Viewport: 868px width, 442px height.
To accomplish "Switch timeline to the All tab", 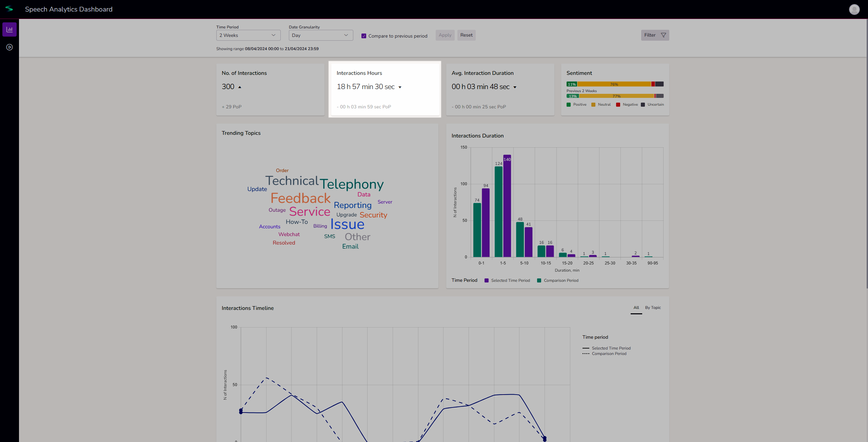I will coord(636,308).
